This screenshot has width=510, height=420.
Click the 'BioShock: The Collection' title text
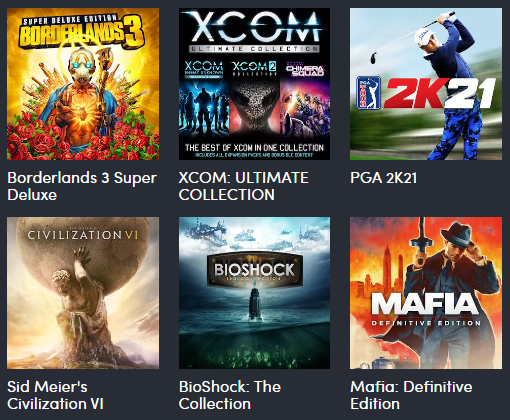point(230,395)
